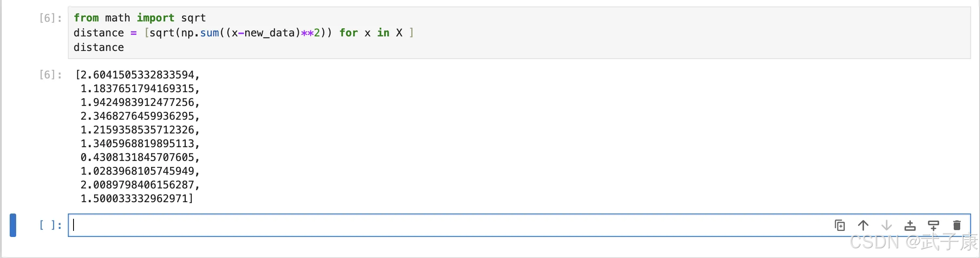Select the input prompt [6]: of code cell

click(x=50, y=18)
